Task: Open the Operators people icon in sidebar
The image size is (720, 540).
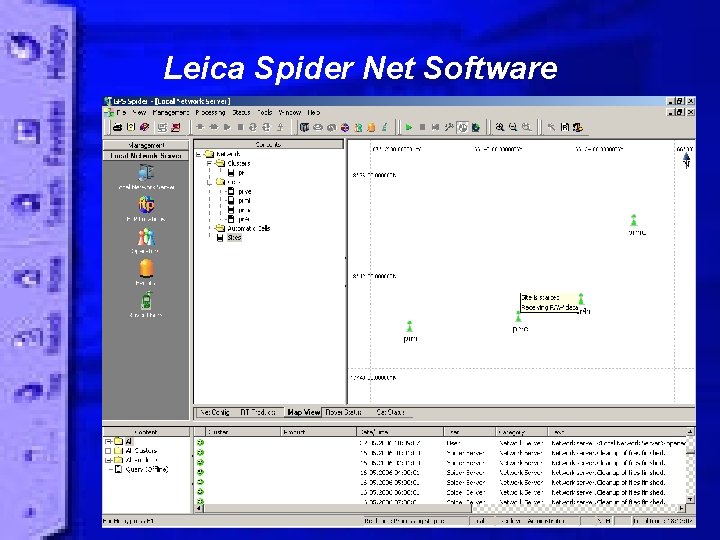Action: point(146,237)
